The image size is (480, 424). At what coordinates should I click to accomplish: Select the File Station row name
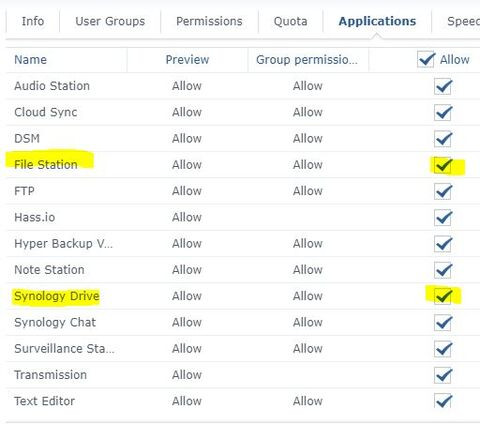click(46, 165)
